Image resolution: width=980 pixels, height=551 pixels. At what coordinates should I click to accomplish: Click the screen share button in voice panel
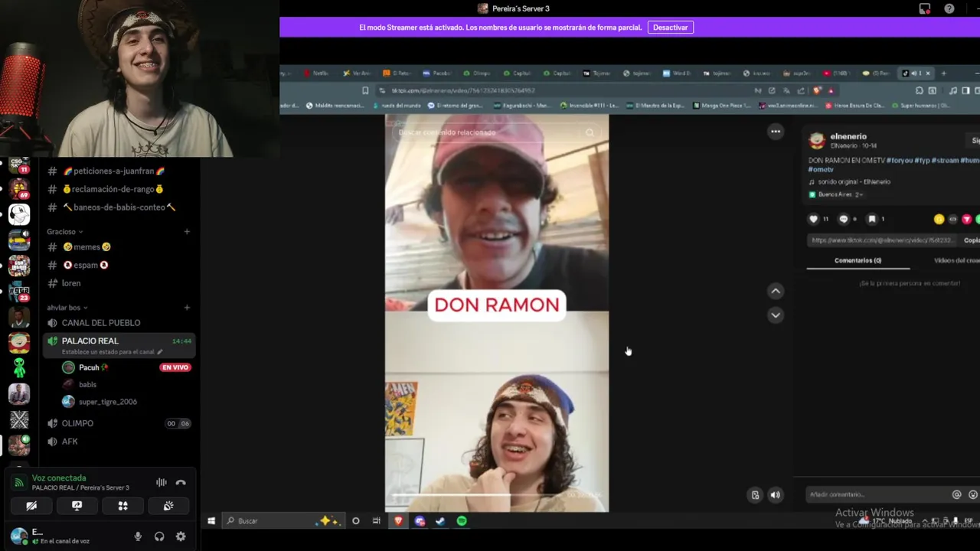click(77, 506)
